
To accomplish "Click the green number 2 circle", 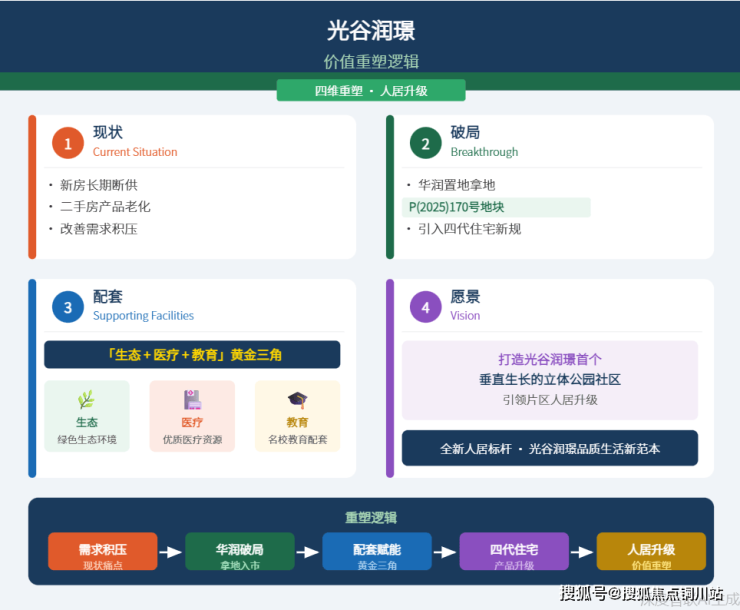I will tap(425, 143).
